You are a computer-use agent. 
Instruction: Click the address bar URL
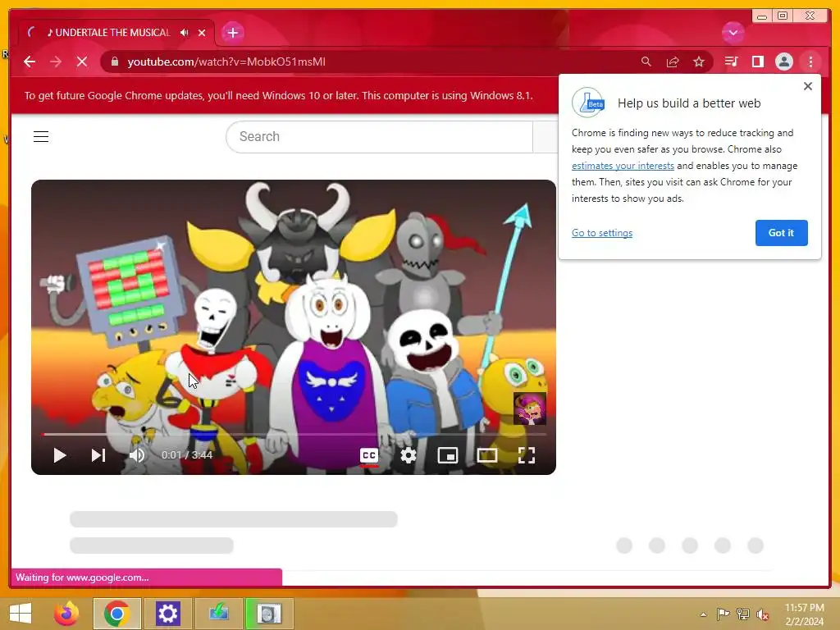(x=226, y=62)
